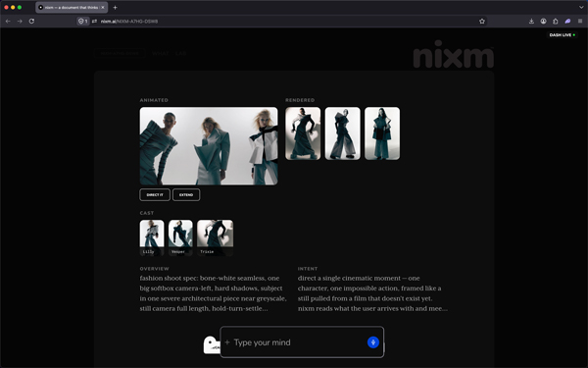This screenshot has height=368, width=588.
Task: Open the tab list chevron
Action: tap(581, 7)
